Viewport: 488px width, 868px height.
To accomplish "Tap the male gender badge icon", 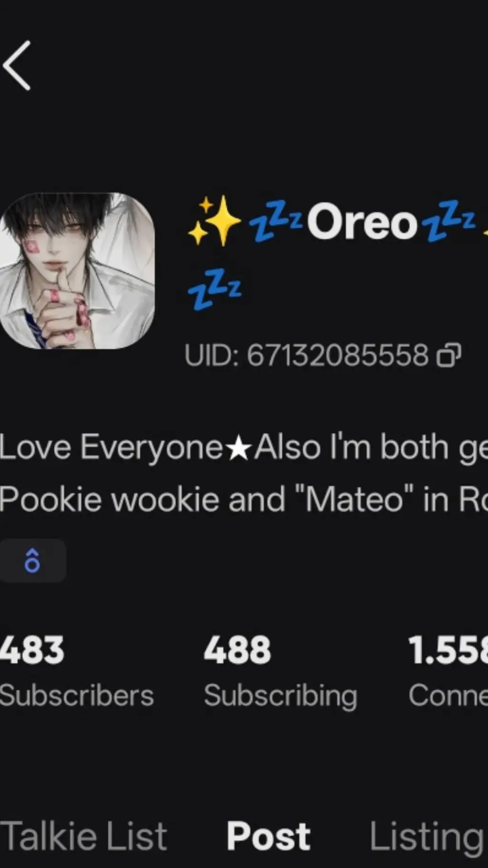I will click(32, 560).
